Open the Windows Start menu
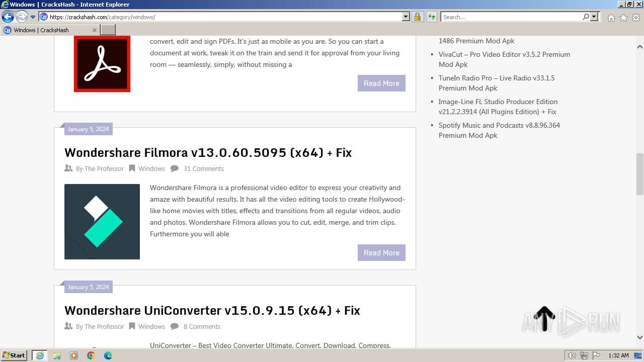Viewport: 644px width, 362px height. click(14, 355)
